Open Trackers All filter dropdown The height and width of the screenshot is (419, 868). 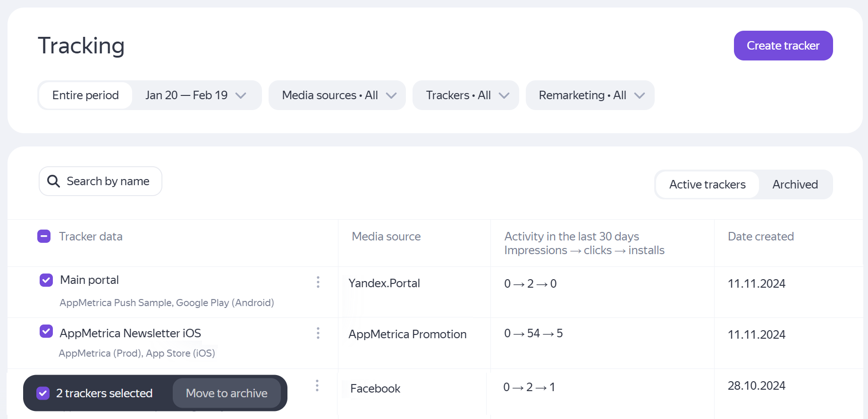pyautogui.click(x=465, y=95)
